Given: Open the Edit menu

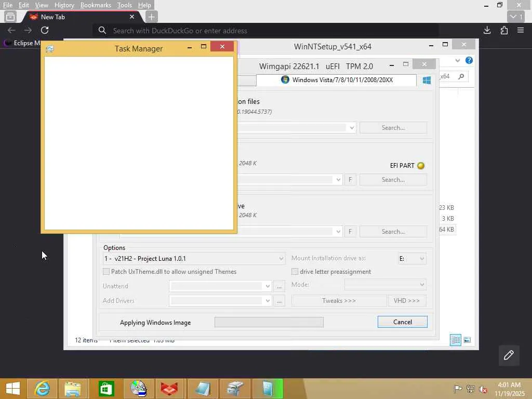Looking at the screenshot, I should tap(23, 5).
